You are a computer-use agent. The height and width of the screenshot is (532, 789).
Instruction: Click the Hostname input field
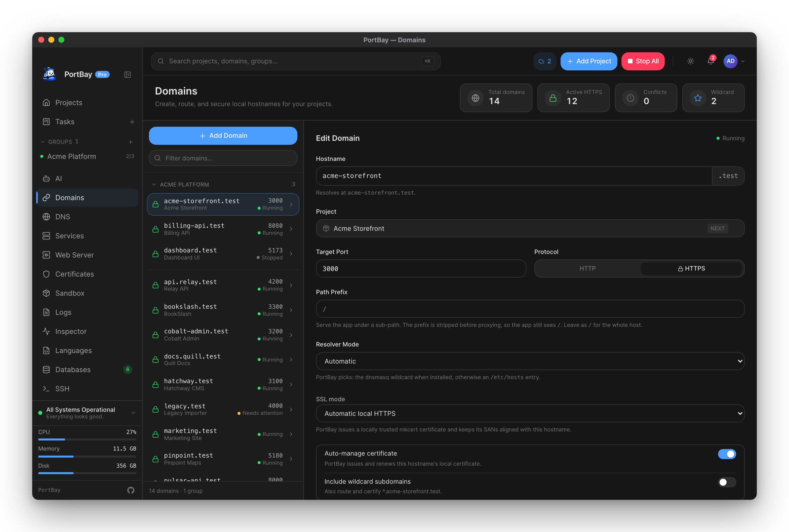point(514,176)
